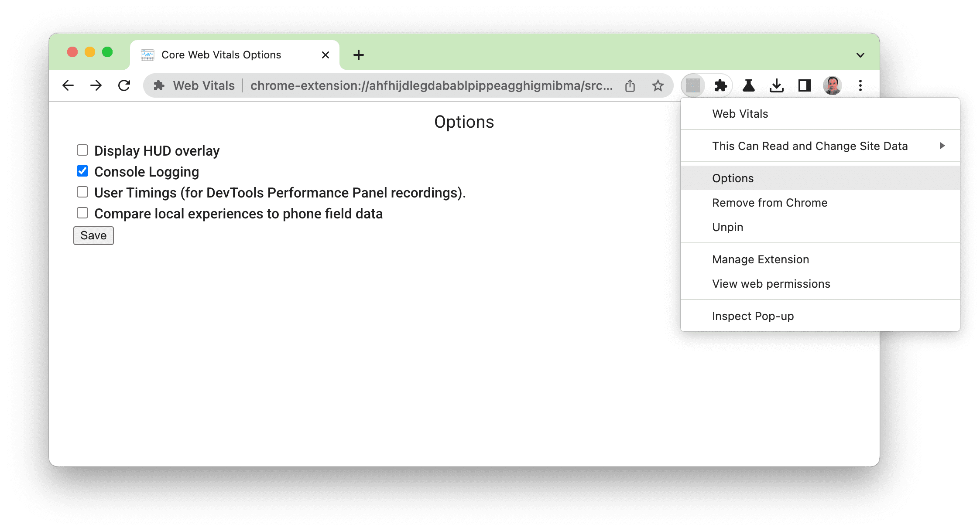Click the Web Vitals extension icon
The image size is (980, 531).
(x=693, y=86)
